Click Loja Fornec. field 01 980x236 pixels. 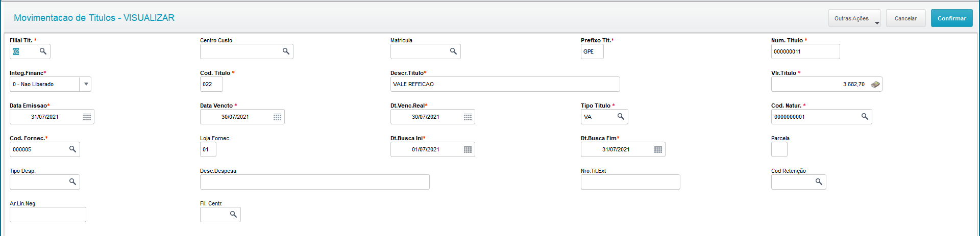(x=208, y=149)
